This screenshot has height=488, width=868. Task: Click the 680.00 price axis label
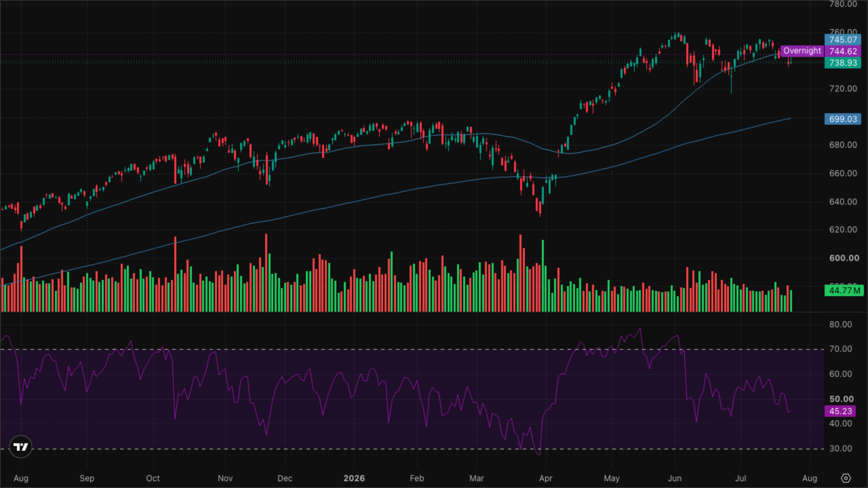tap(843, 145)
